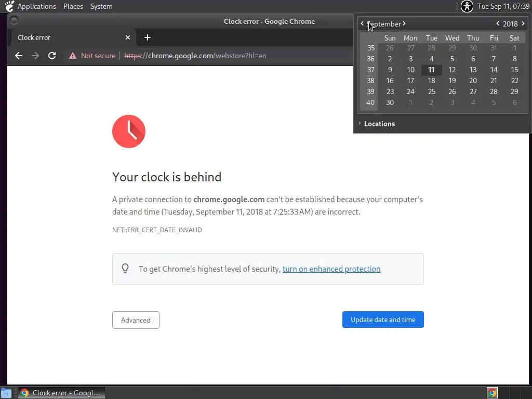Select September 27 in the calendar

click(473, 91)
